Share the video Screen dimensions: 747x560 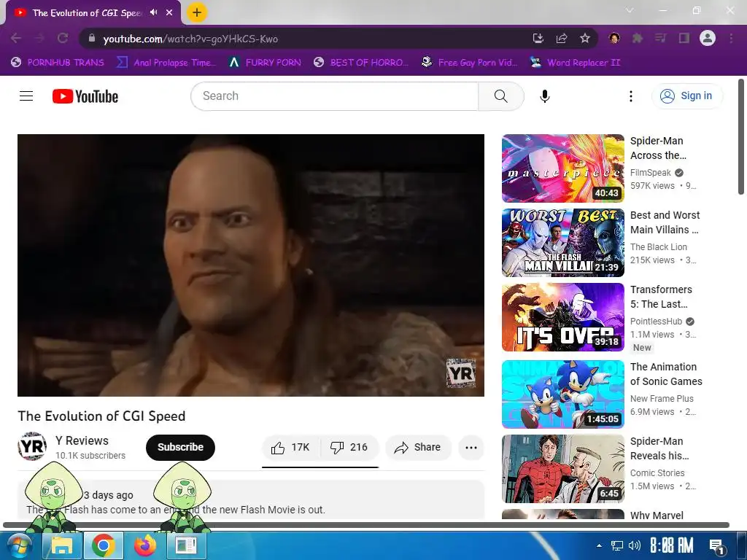[x=418, y=447]
